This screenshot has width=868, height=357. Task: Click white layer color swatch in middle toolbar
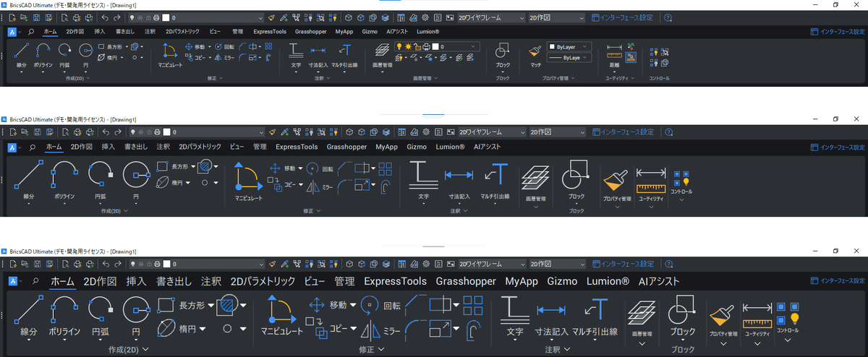click(165, 132)
